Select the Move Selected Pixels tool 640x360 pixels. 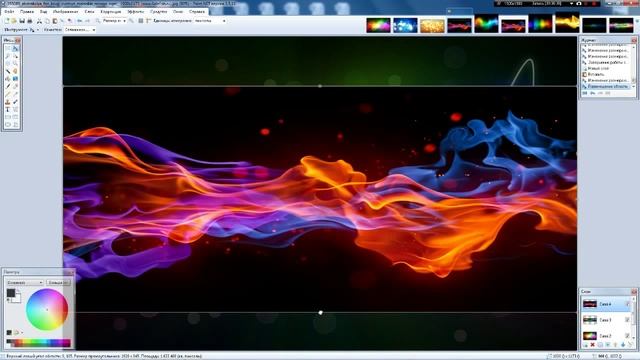click(15, 48)
